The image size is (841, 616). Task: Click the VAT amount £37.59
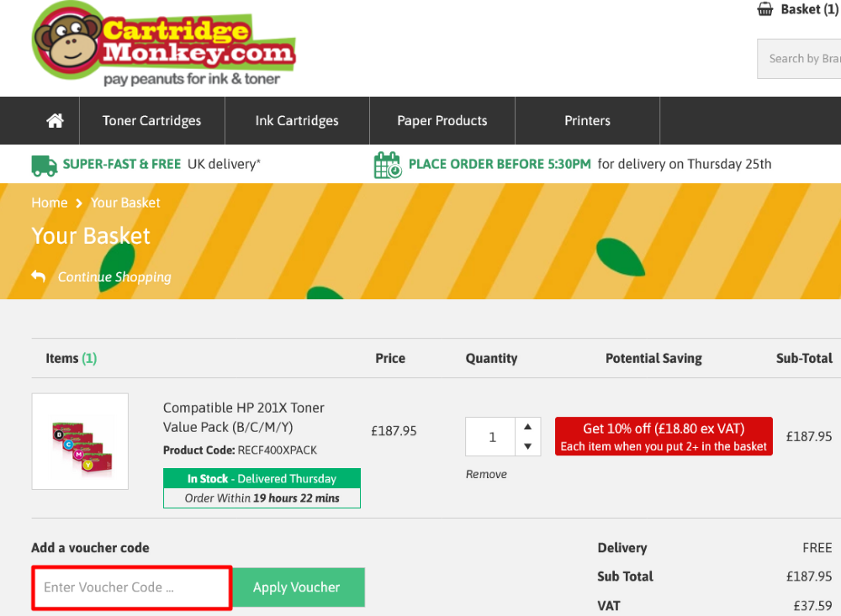(x=812, y=606)
